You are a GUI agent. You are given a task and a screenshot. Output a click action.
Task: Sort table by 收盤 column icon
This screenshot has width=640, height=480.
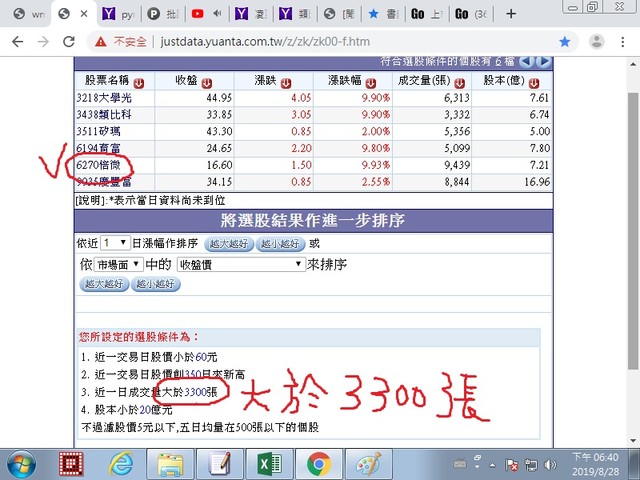point(206,82)
